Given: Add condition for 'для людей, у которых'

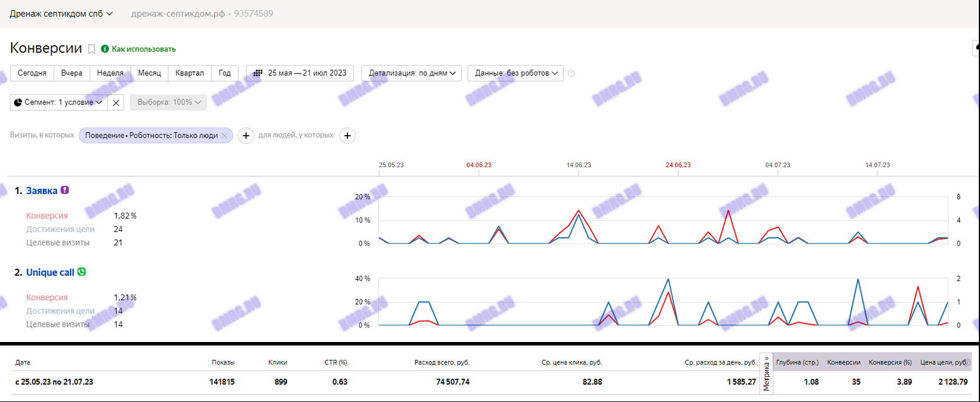Looking at the screenshot, I should tap(347, 136).
